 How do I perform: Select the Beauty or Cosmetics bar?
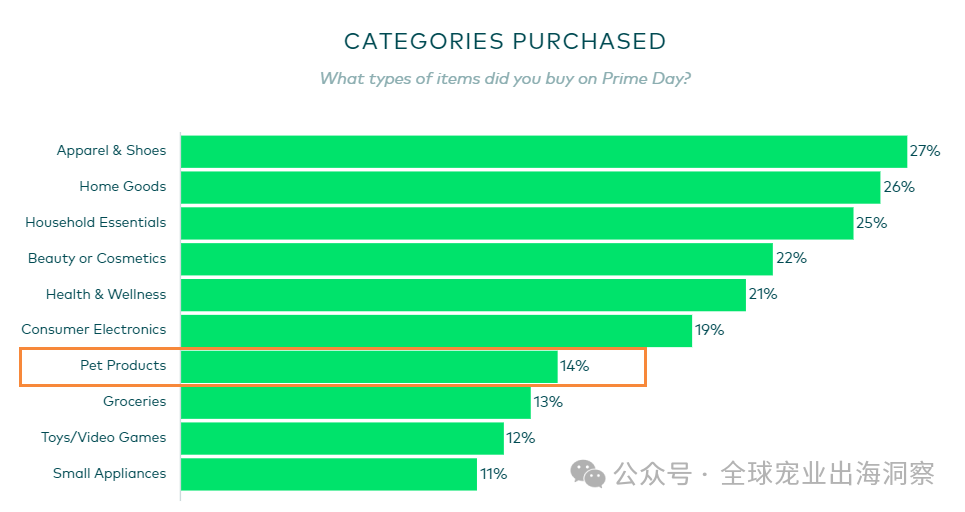476,259
